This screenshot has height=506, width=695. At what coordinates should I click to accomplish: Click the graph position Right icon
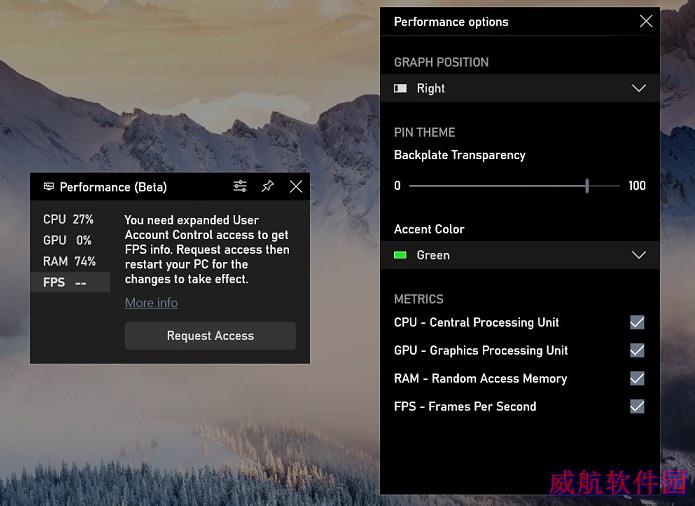point(400,88)
